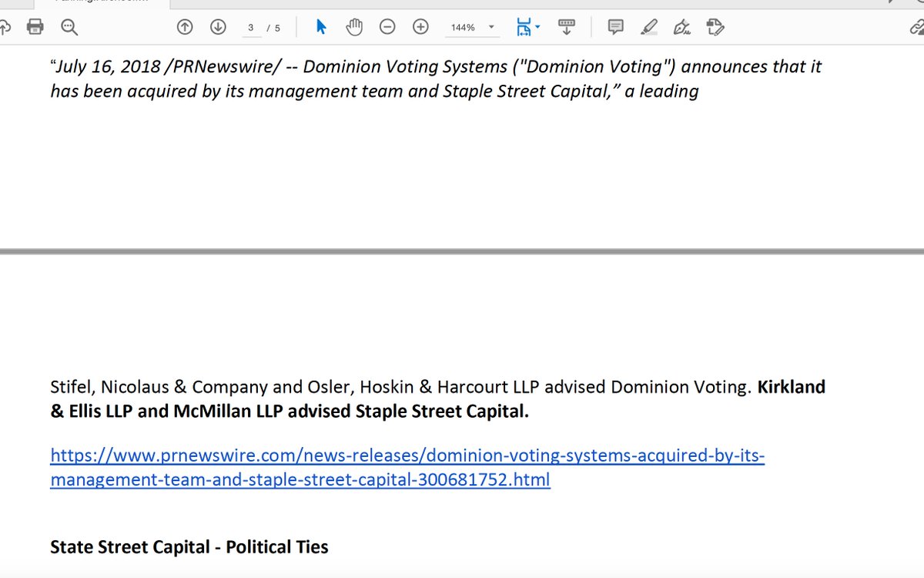Click the Print file icon
924x578 pixels.
[35, 28]
